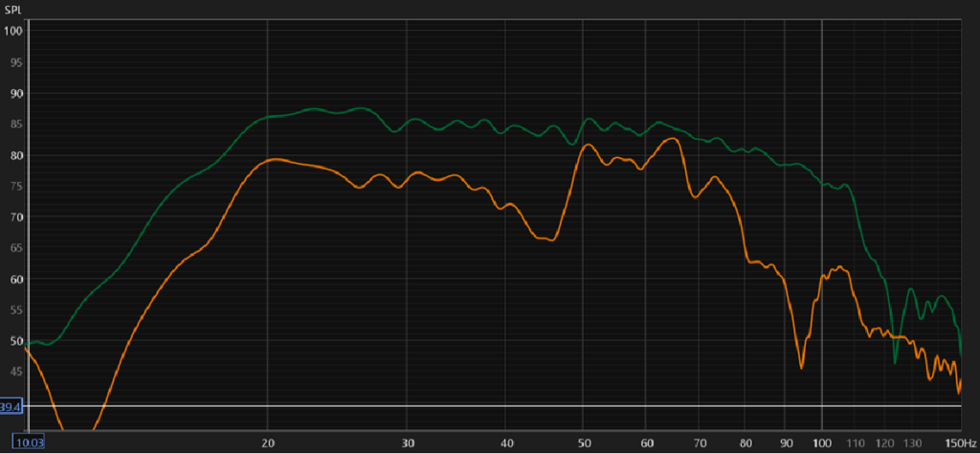The image size is (980, 454).
Task: Click the green trace's sharp notch near 123 Hz
Action: pos(896,362)
